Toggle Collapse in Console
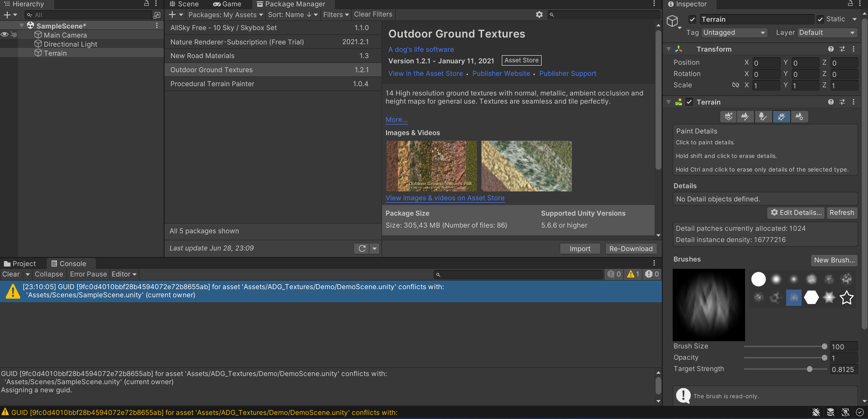Screen dimensions: 868x419 (x=49, y=274)
